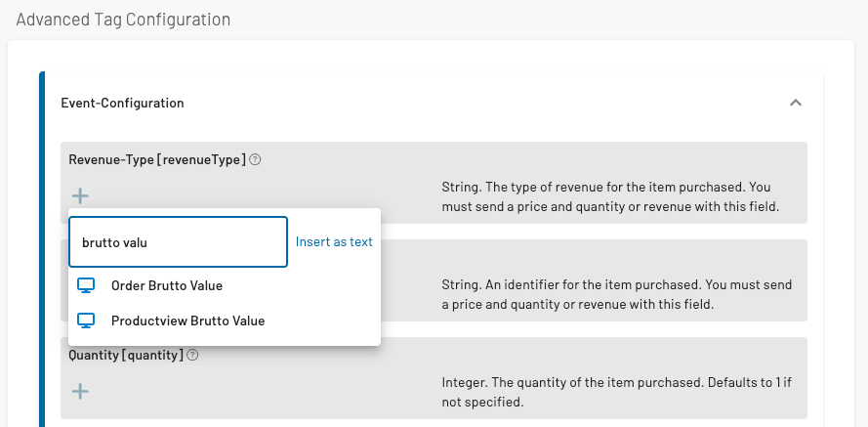868x427 pixels.
Task: Choose 'Productview Brutto Value' suggestion text
Action: [187, 320]
